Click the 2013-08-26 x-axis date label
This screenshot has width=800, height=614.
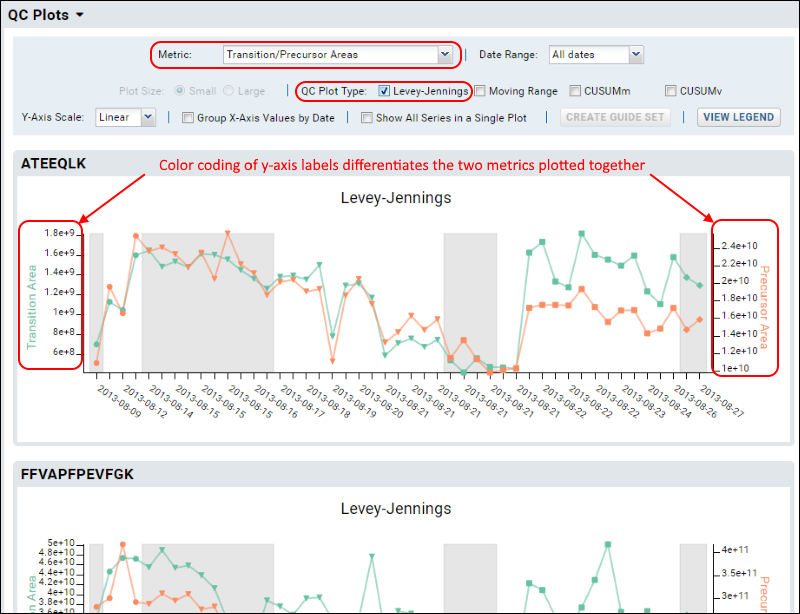click(695, 401)
